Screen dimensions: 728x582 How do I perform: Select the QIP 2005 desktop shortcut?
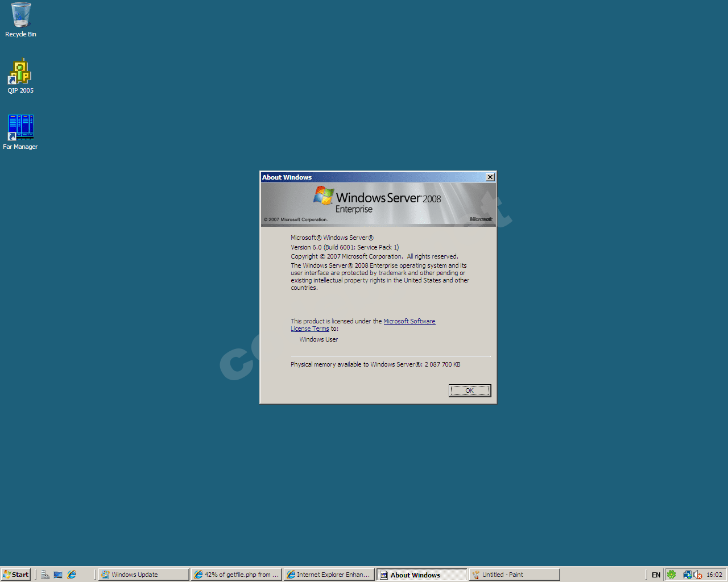20,76
